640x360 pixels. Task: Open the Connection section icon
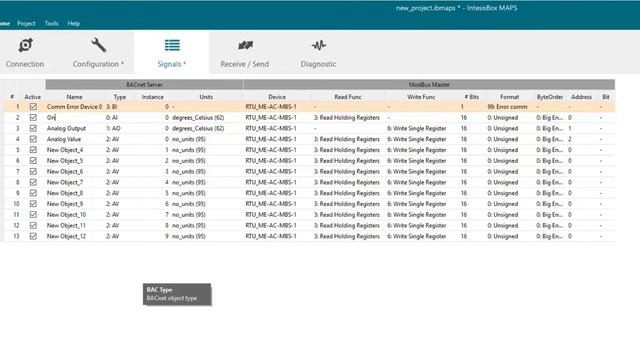coord(25,45)
